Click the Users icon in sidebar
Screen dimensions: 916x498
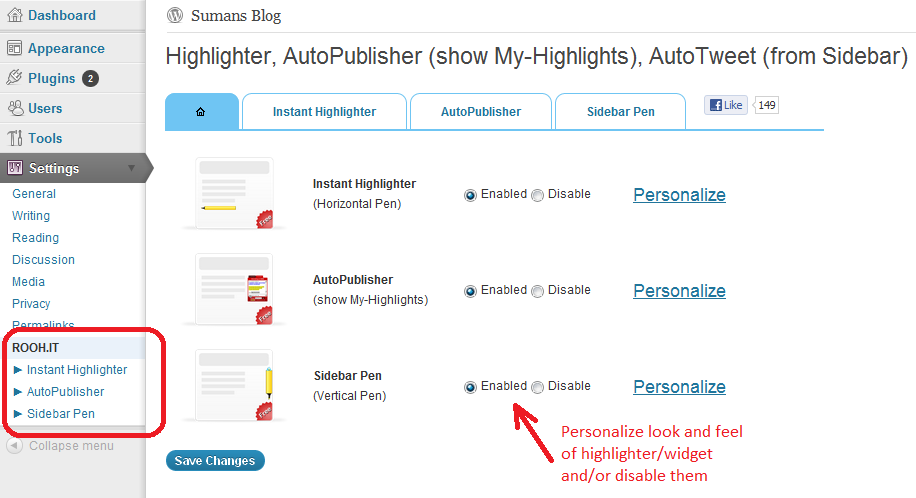coord(15,108)
